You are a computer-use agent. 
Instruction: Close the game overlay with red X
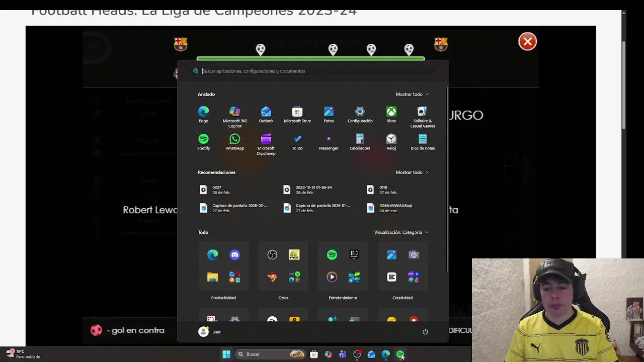coord(528,42)
